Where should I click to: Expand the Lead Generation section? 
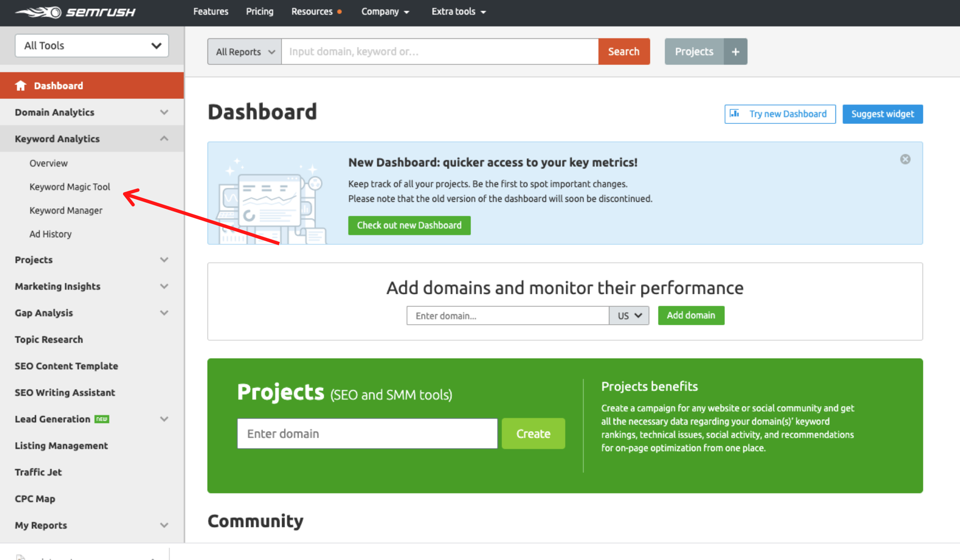click(x=164, y=419)
